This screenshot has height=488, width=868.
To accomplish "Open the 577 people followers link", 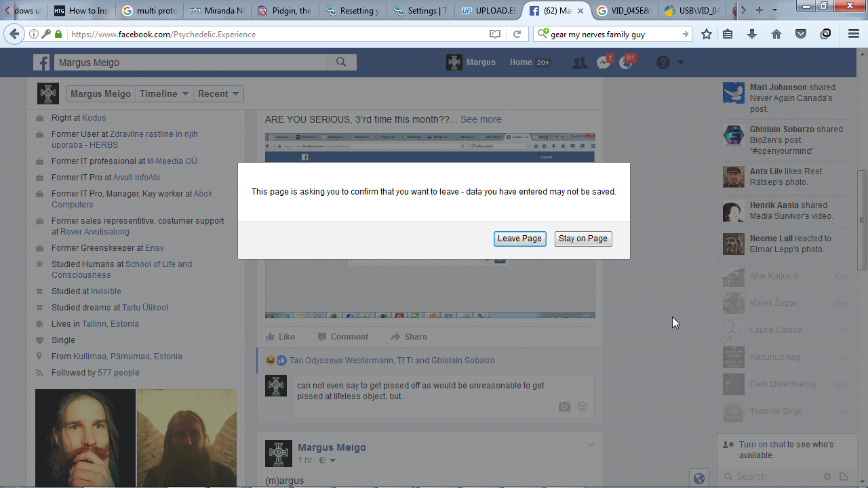I will tap(119, 373).
